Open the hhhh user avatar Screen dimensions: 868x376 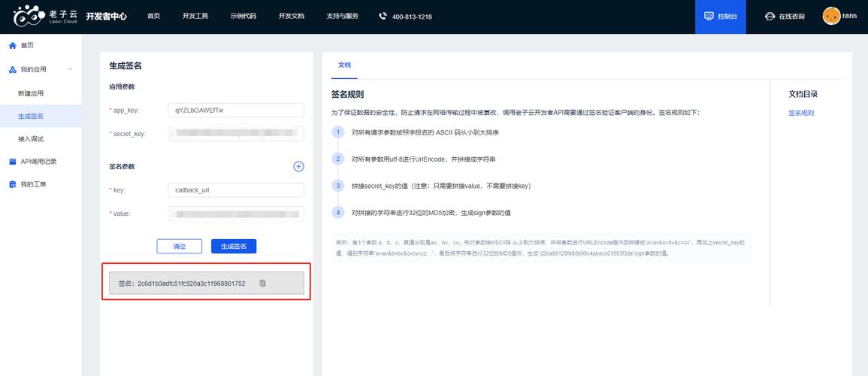point(830,17)
